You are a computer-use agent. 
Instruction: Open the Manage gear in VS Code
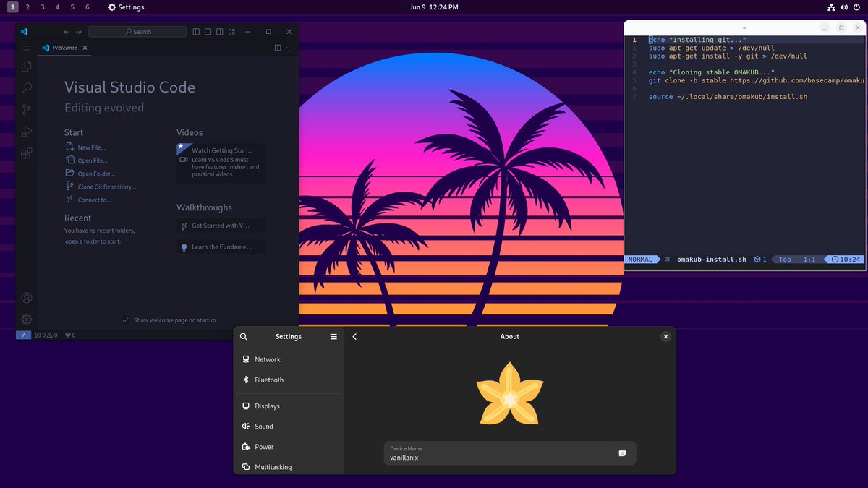pyautogui.click(x=27, y=320)
